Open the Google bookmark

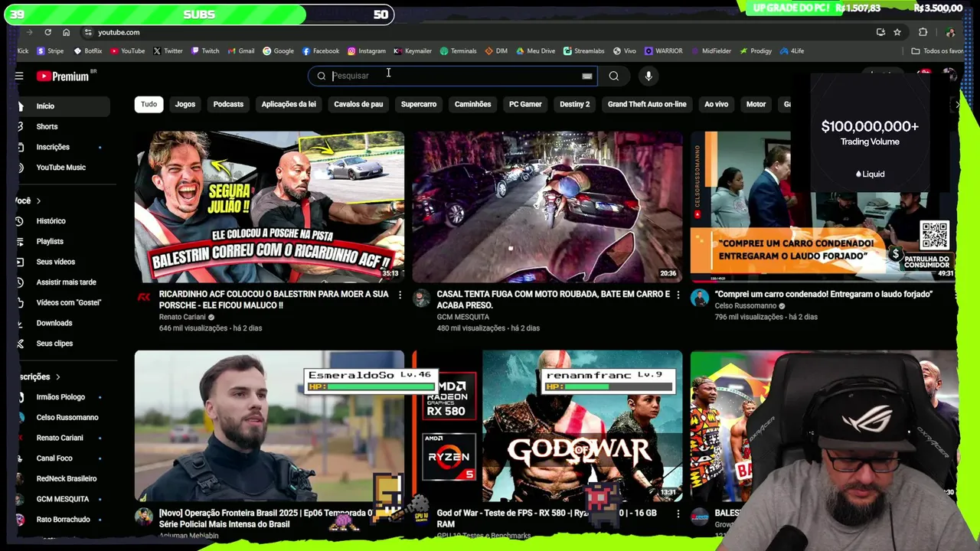click(278, 51)
